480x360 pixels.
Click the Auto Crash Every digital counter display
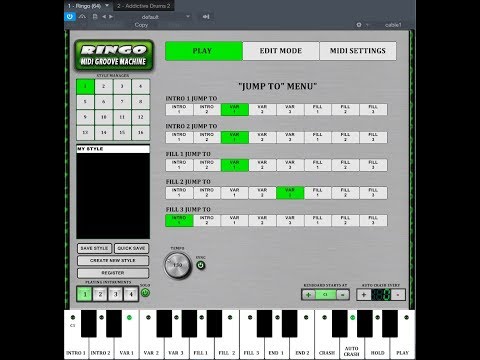click(x=381, y=295)
